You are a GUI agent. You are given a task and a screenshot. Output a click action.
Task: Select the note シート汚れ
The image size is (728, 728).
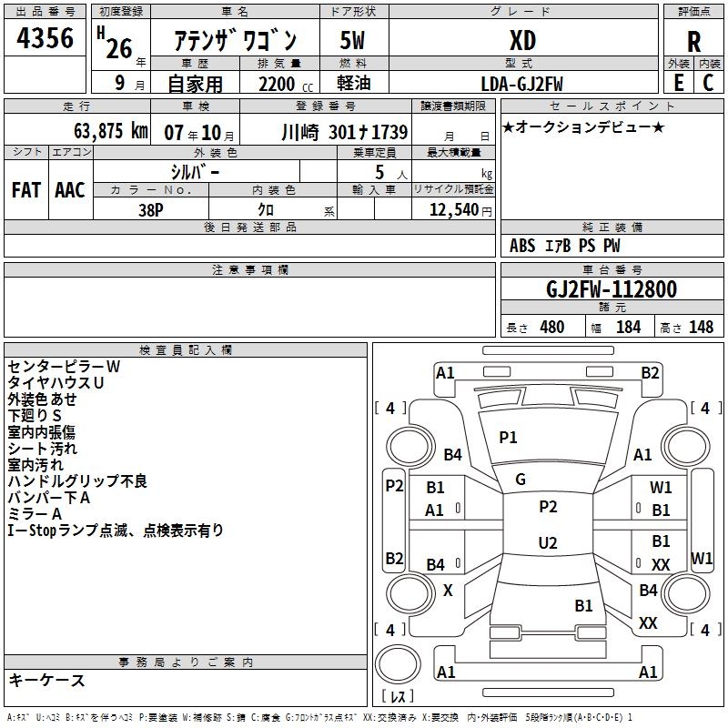pos(42,448)
